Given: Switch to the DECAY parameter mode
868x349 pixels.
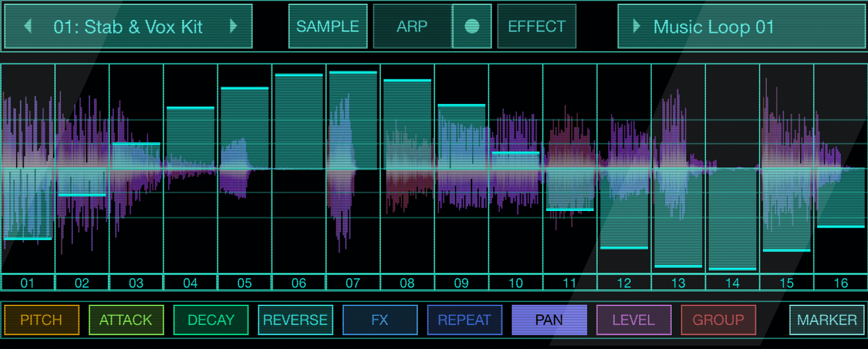Looking at the screenshot, I should coord(211,320).
